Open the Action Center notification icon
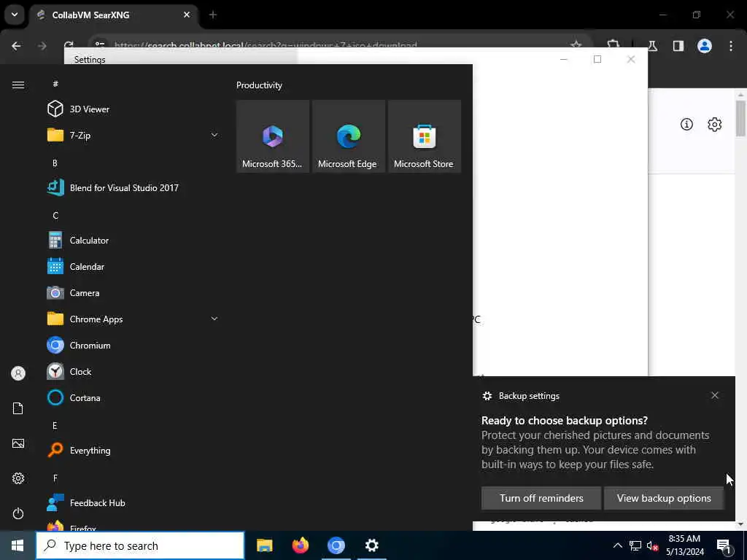Viewport: 747px width, 560px height. [x=724, y=545]
